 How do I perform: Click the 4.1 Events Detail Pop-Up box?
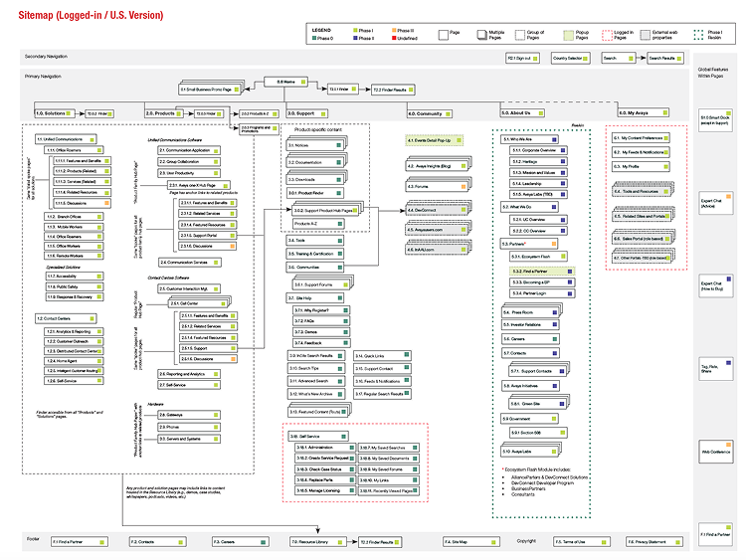434,140
